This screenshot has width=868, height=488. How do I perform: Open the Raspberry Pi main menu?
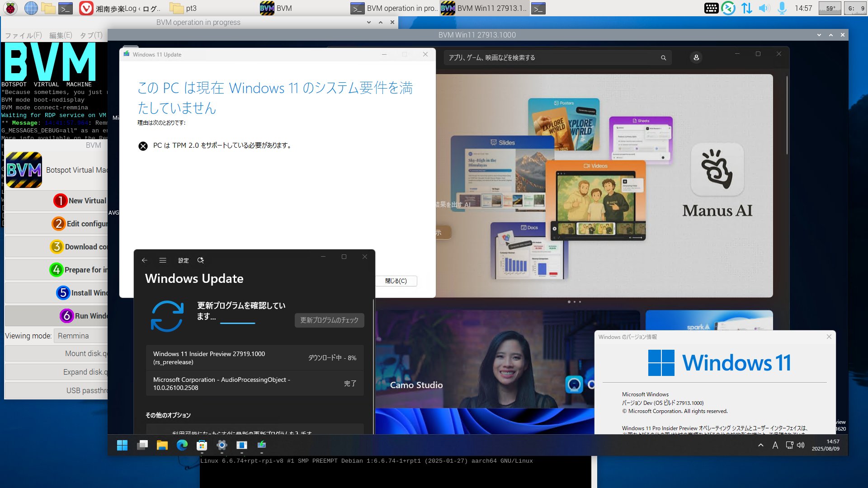point(10,8)
